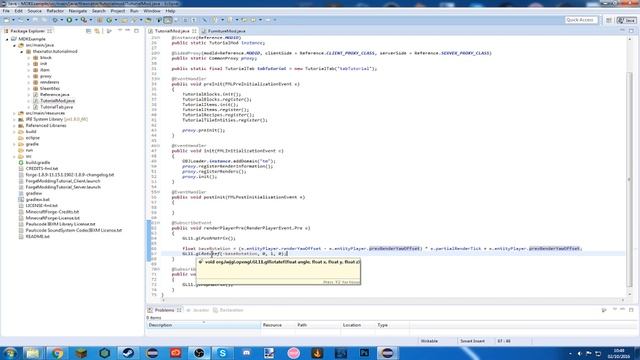Open the Debug button dropdown arrow
This screenshot has width=640, height=360.
61,20
